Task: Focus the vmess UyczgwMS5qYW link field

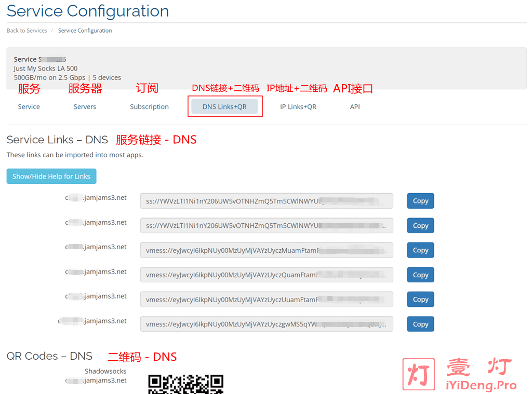Action: 267,324
